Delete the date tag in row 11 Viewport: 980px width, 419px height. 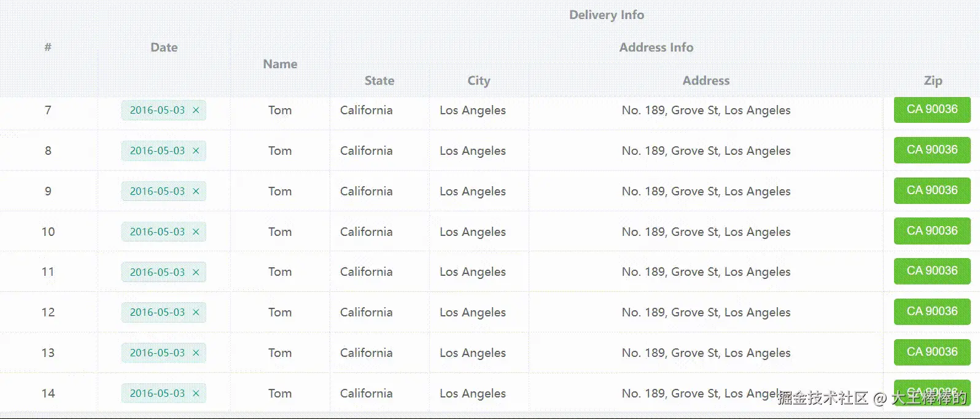[x=196, y=272]
